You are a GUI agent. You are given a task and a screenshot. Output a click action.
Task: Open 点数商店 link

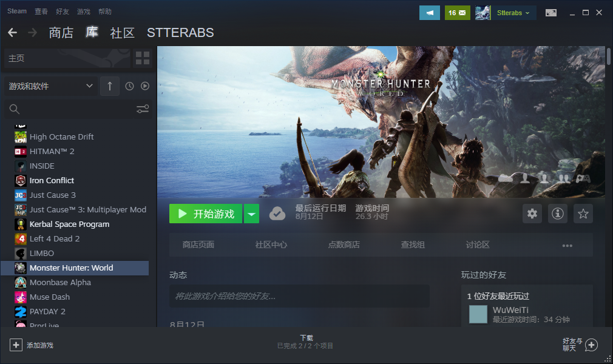click(344, 244)
